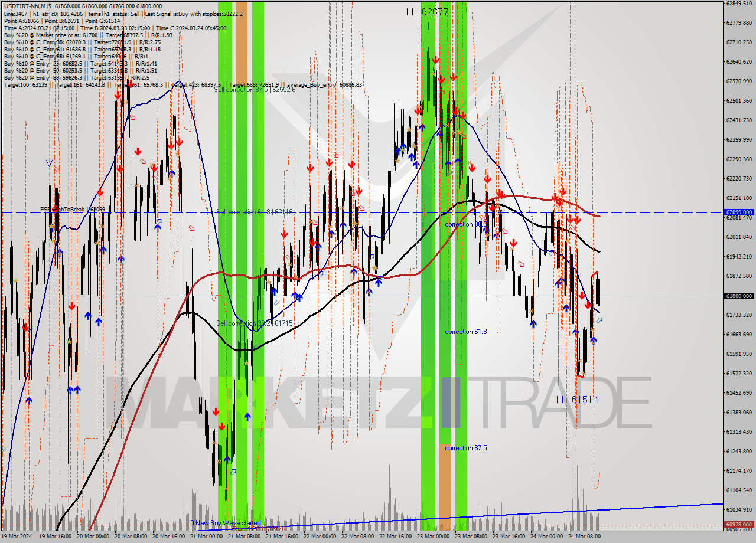The width and height of the screenshot is (756, 543).
Task: Click the blue 'correction 61.8' label
Action: [x=466, y=332]
